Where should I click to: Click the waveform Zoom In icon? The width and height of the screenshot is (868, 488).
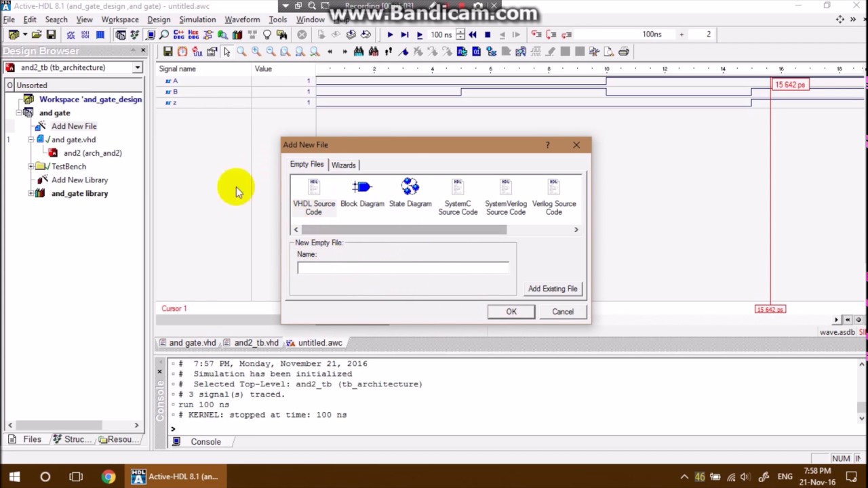point(256,52)
